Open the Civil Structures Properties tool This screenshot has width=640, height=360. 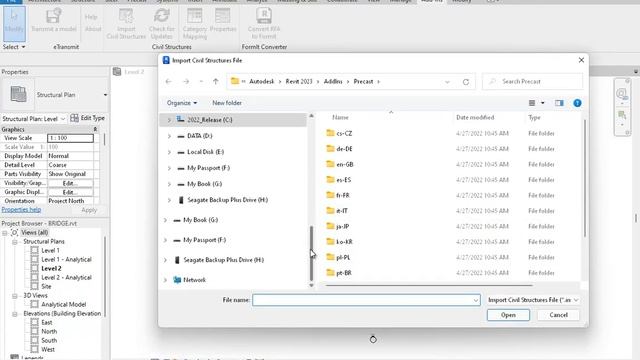[x=223, y=21]
